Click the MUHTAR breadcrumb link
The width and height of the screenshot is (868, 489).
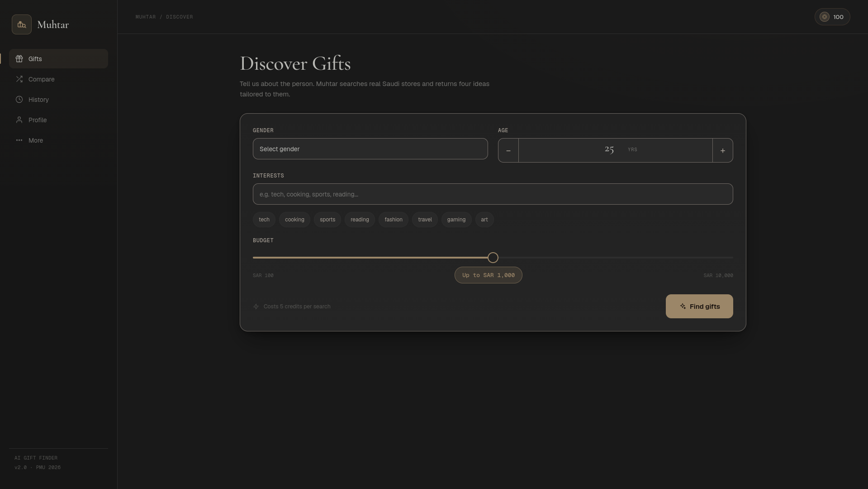[x=146, y=17]
